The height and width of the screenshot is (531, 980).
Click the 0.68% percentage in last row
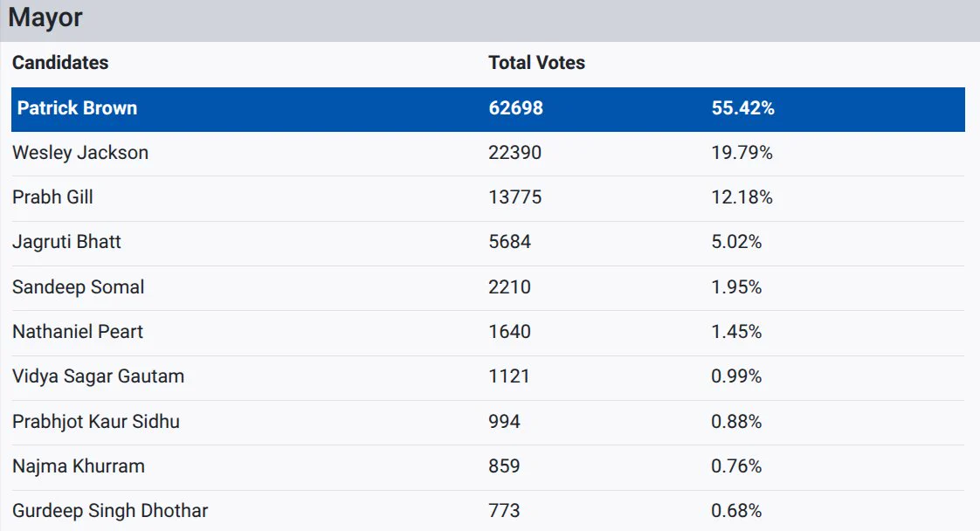click(x=736, y=511)
